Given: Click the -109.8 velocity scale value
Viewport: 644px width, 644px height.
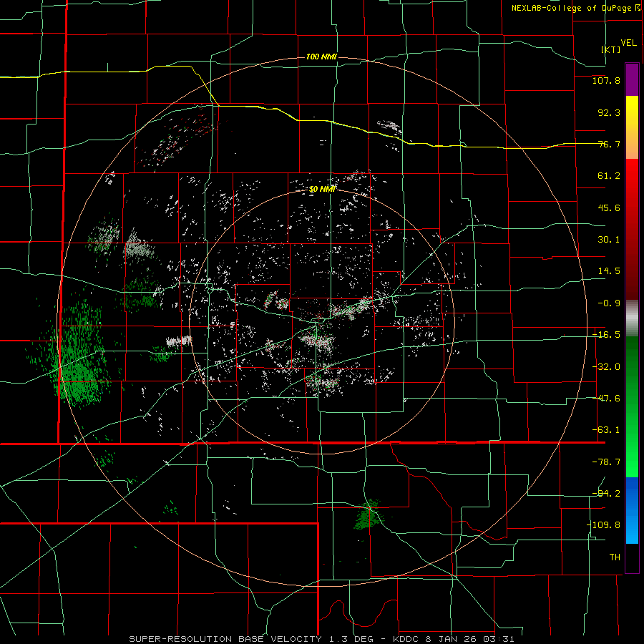Looking at the screenshot, I should (603, 525).
